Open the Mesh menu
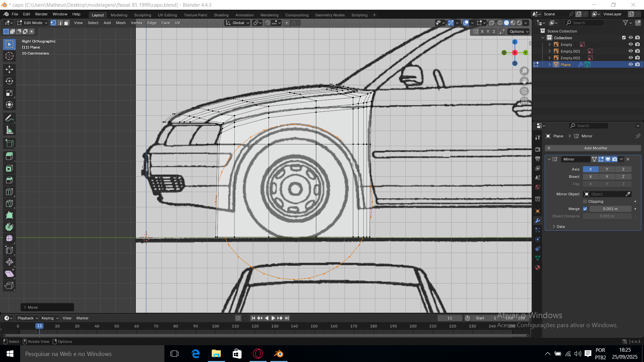 tap(120, 23)
